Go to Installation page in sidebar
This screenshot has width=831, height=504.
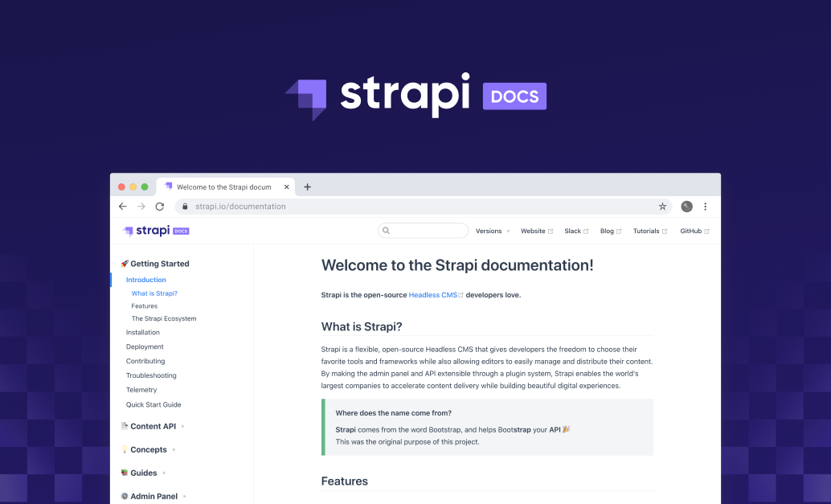pyautogui.click(x=143, y=333)
